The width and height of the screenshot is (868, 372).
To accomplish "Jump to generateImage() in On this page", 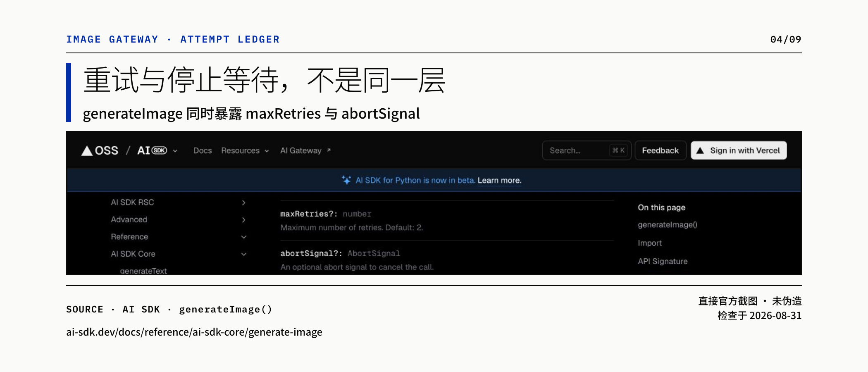I will [667, 224].
